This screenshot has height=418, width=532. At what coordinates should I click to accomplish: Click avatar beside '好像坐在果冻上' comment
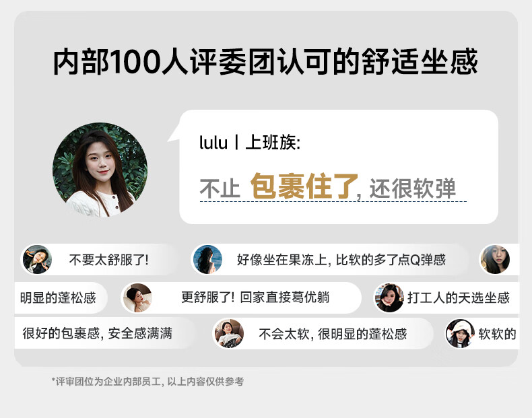[x=207, y=260]
